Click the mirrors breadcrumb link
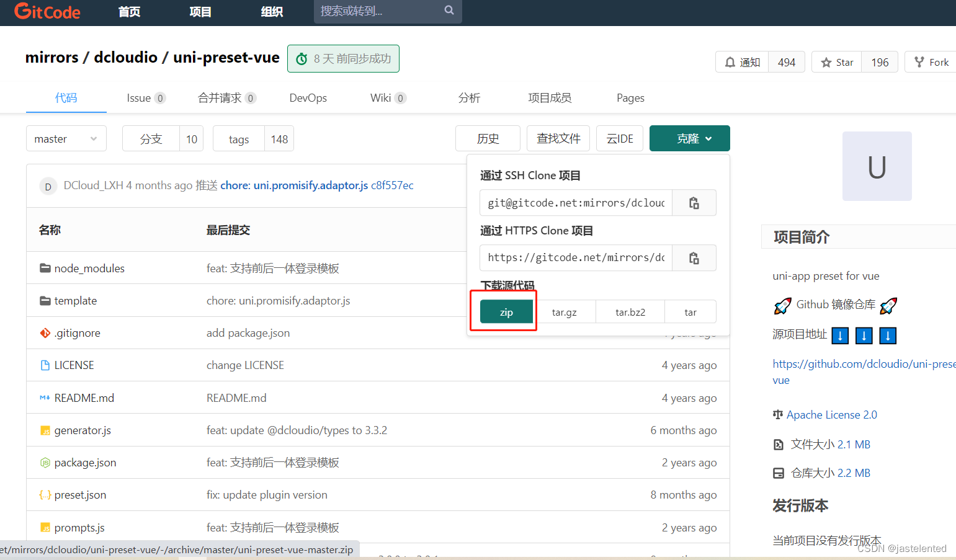956x560 pixels. [x=52, y=58]
